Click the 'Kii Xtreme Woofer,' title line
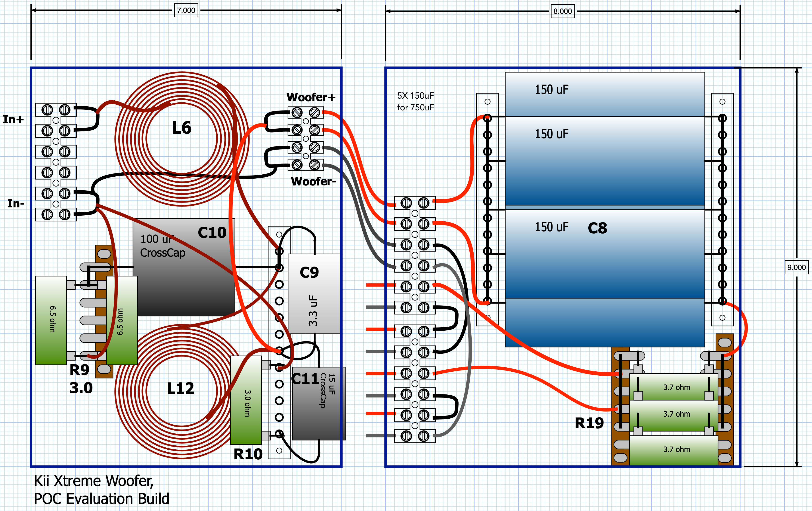Viewport: 812px width, 511px height. pyautogui.click(x=94, y=481)
